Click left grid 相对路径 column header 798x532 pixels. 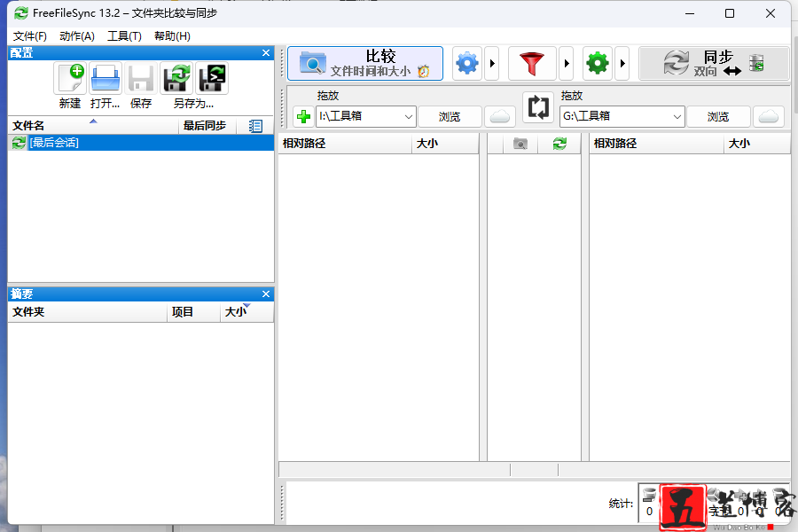click(x=345, y=144)
